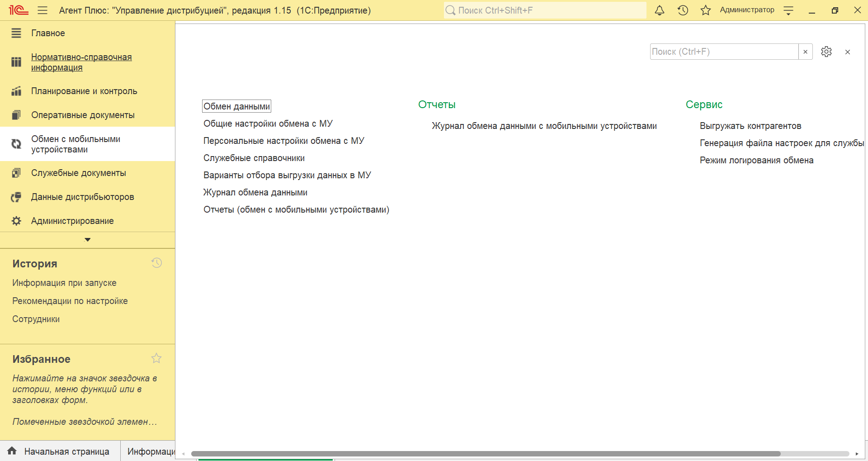The height and width of the screenshot is (461, 868).
Task: Open the history clock icon in title bar
Action: (x=683, y=10)
